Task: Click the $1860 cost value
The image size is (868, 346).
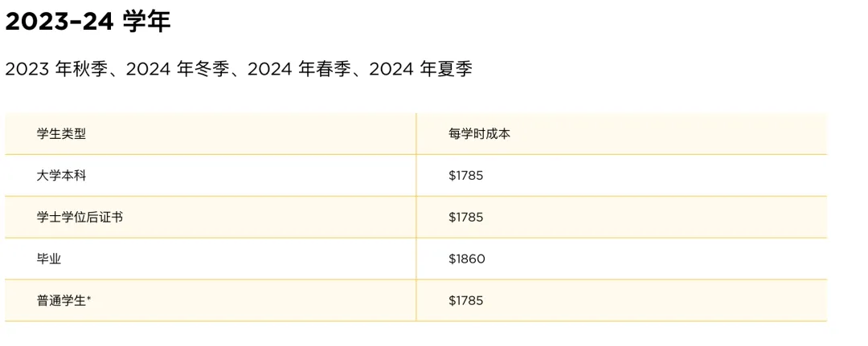Action: pyautogui.click(x=467, y=258)
